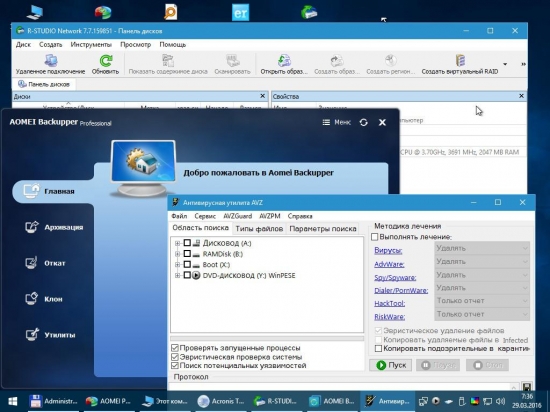Image resolution: width=550 pixels, height=412 pixels.
Task: Click the save protocol floppy icon in AVZ
Action: coord(527,387)
